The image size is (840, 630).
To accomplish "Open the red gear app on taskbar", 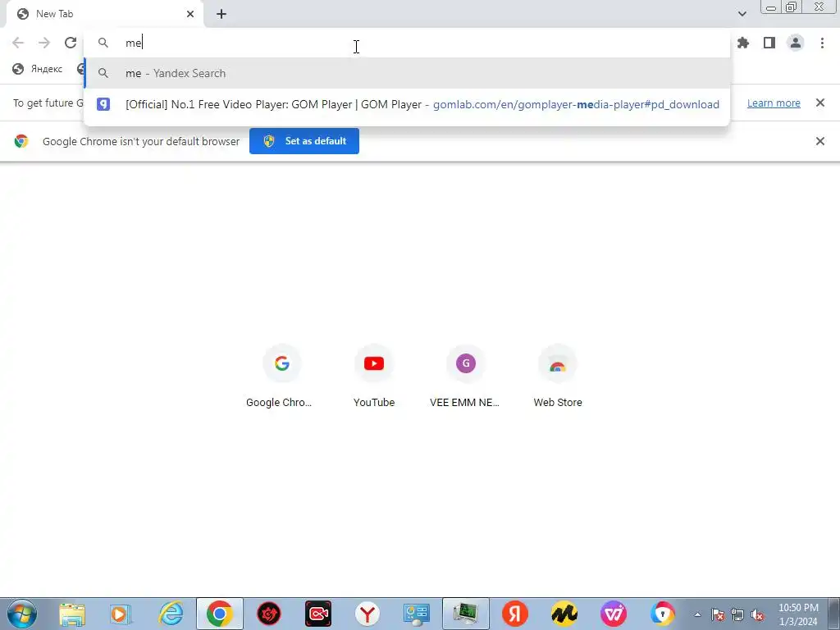I will (269, 614).
